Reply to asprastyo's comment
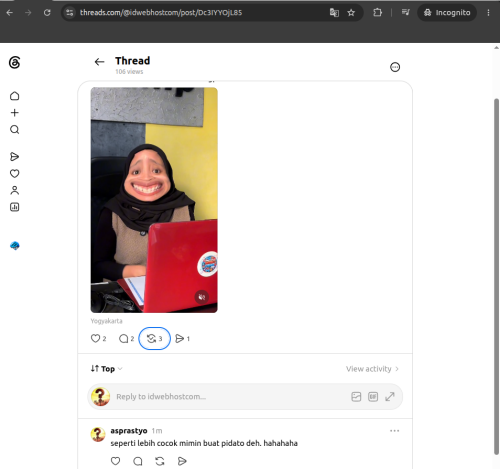Viewport: 500px width, 469px height. (138, 461)
